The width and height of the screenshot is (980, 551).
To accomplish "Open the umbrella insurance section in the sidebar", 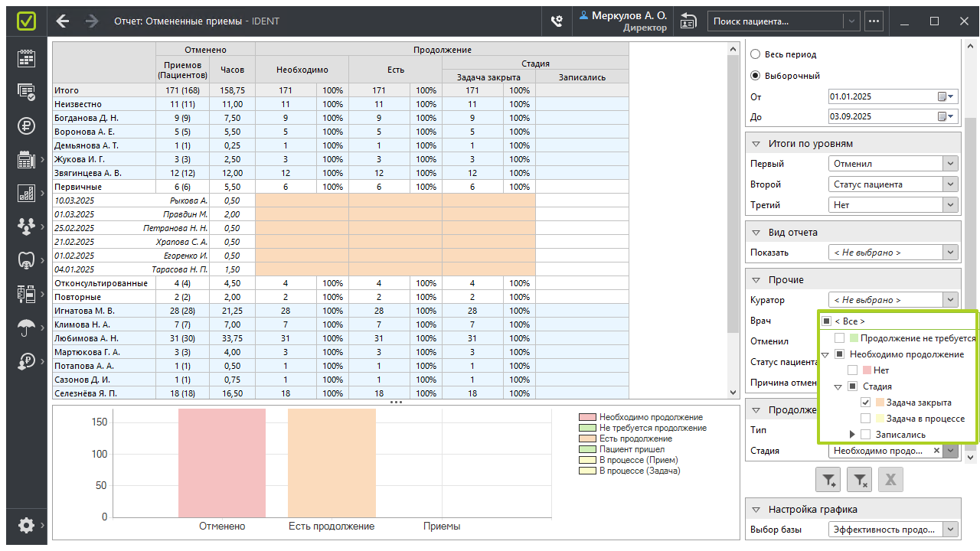I will click(x=26, y=328).
